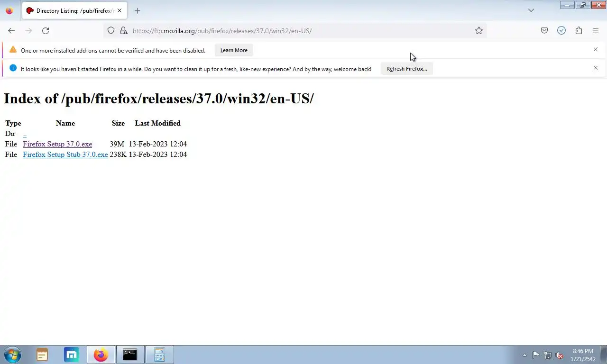The height and width of the screenshot is (364, 607).
Task: Click the muted volume tray icon
Action: point(559,355)
